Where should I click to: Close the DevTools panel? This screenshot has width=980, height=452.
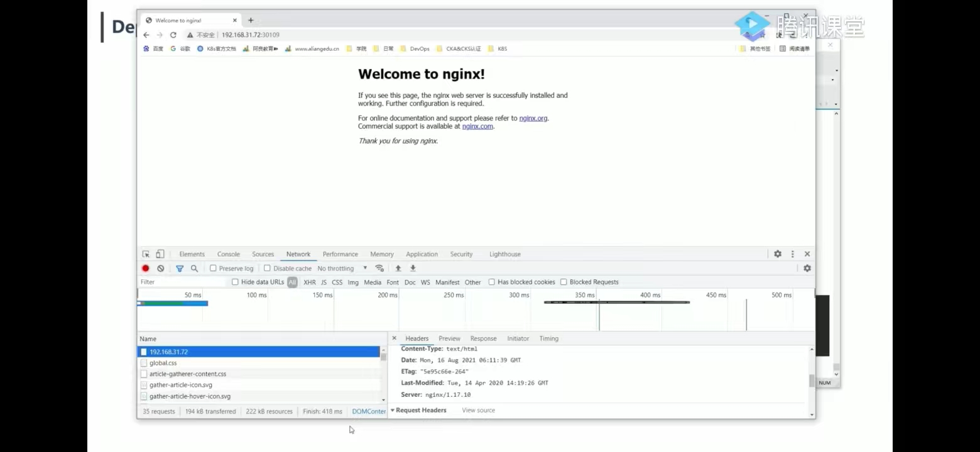click(807, 254)
